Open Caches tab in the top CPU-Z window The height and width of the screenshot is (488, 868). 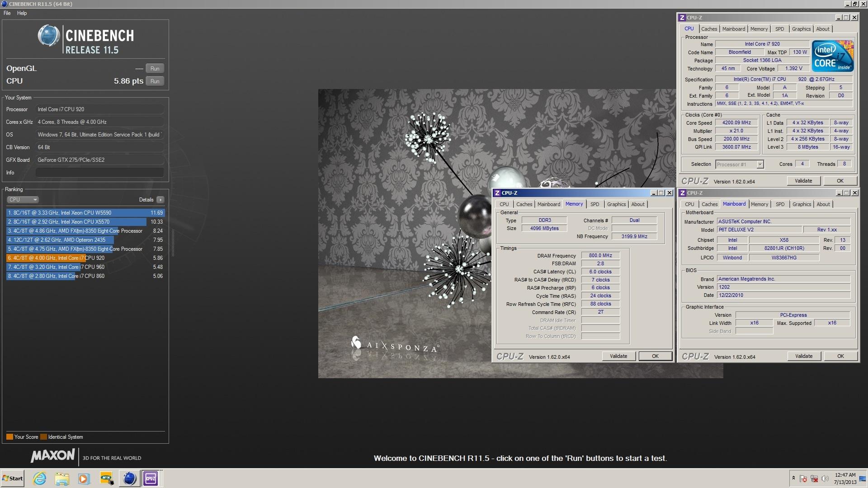709,29
